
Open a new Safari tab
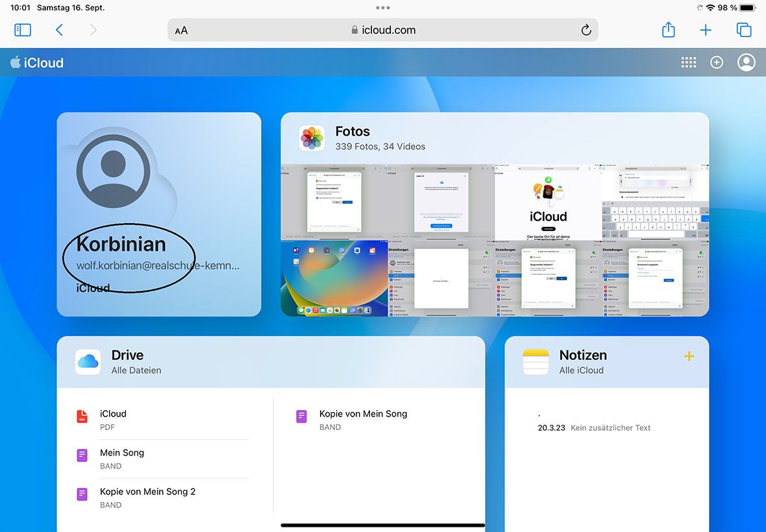[x=706, y=30]
